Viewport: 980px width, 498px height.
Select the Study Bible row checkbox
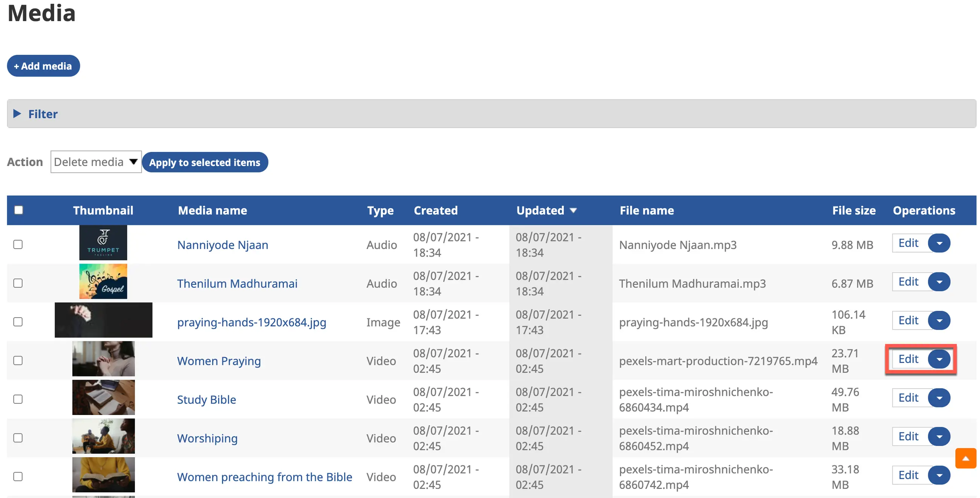18,400
